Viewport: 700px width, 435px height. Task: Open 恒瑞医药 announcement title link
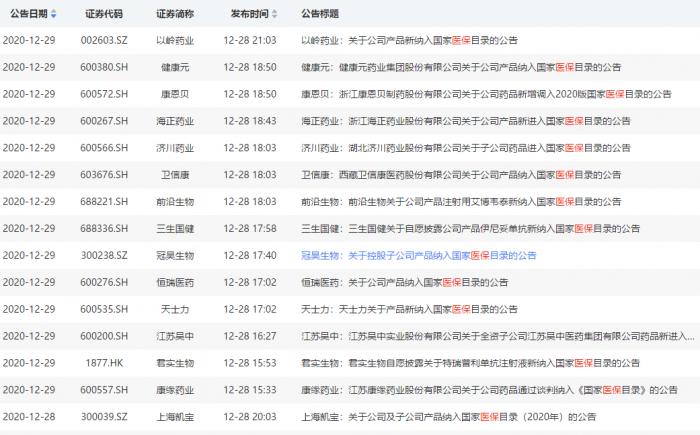pos(405,282)
